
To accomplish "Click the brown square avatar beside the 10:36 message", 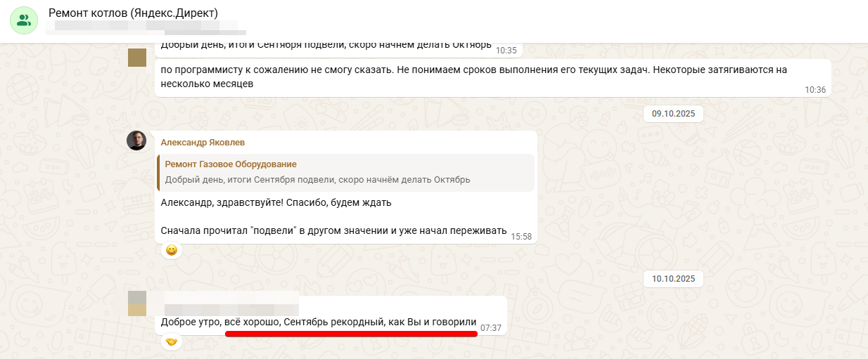I will point(136,58).
